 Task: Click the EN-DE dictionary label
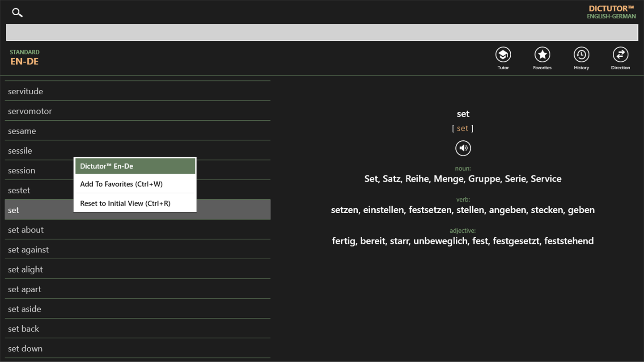pos(25,61)
